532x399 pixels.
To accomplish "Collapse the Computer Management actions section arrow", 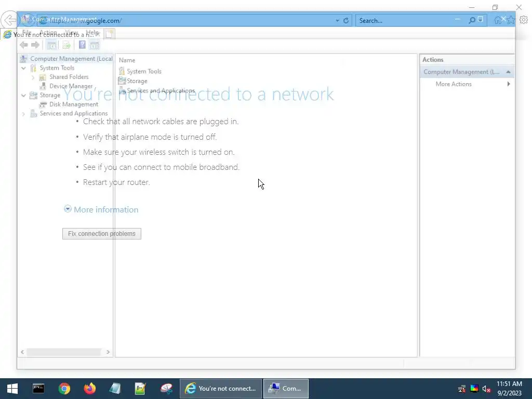I will 508,72.
